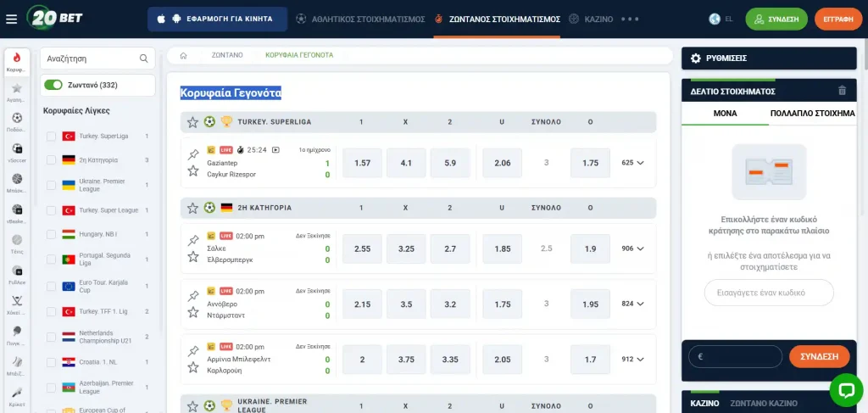Screen dimensions: 868x413
Task: Favorite the 2η Κατηγορία league star
Action: point(192,208)
